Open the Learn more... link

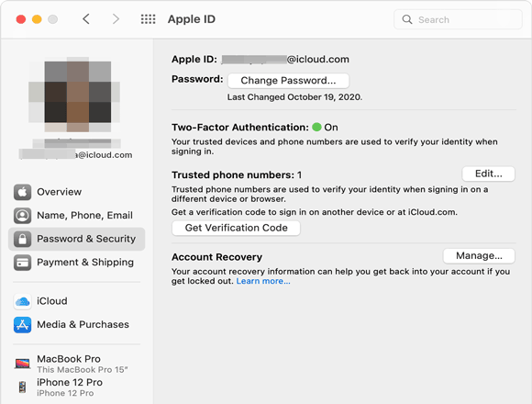(263, 281)
